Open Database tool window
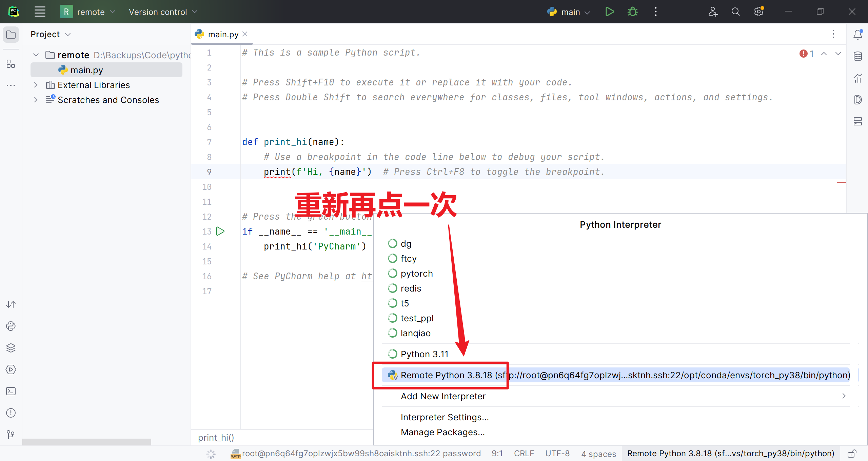Viewport: 868px width, 461px height. click(858, 56)
